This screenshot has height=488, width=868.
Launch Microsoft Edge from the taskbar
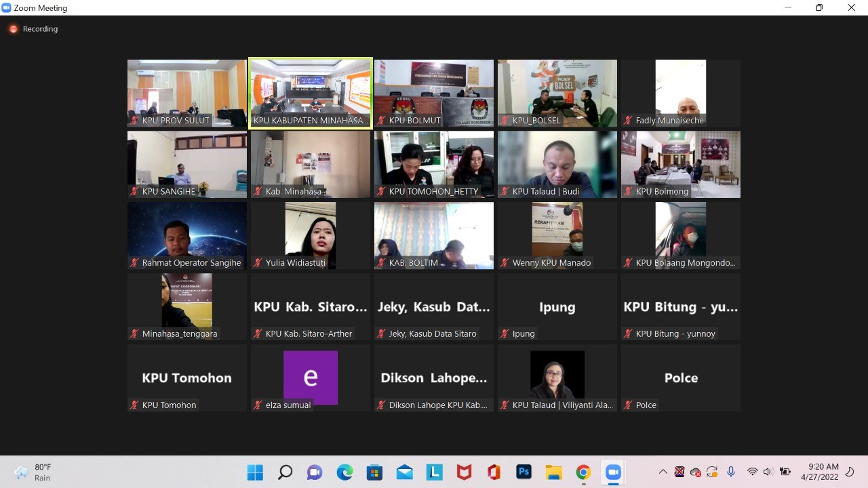pos(344,472)
